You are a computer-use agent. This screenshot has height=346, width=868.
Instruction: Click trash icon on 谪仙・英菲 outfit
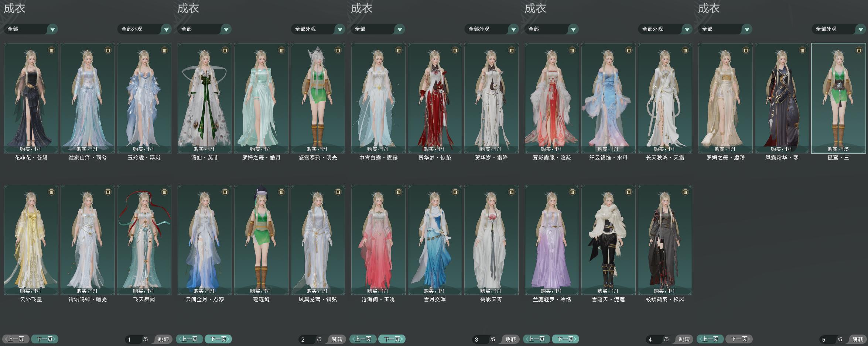click(225, 50)
